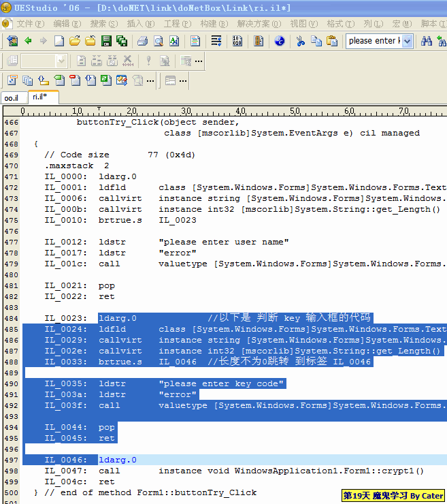Click in the 'please enter' search field
Image resolution: width=447 pixels, height=504 pixels.
click(x=374, y=41)
